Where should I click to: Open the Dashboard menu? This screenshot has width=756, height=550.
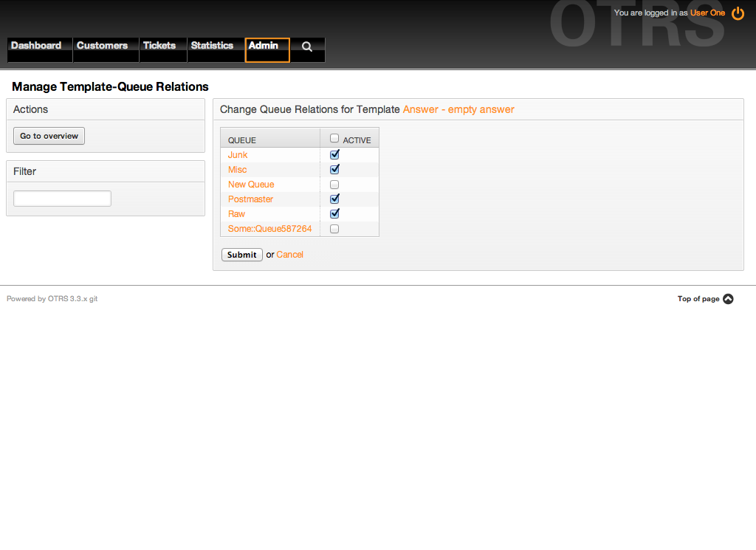click(36, 46)
